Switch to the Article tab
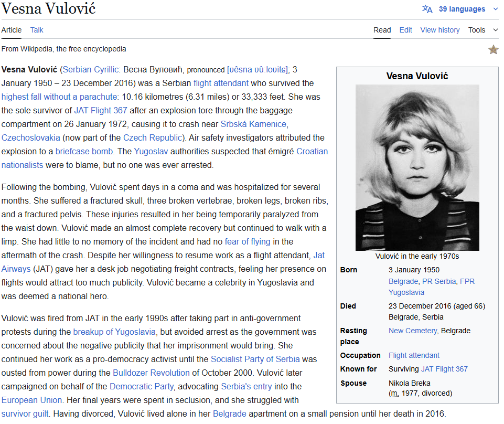 [11, 30]
